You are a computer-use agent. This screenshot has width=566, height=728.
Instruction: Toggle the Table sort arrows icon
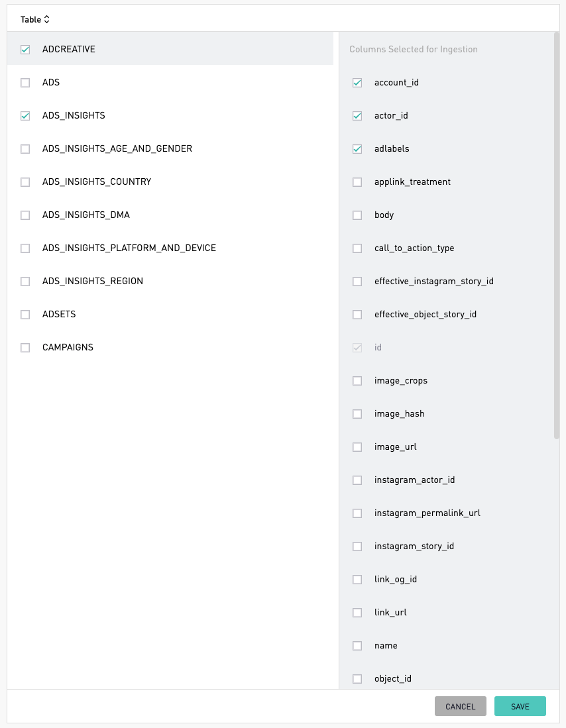coord(46,19)
